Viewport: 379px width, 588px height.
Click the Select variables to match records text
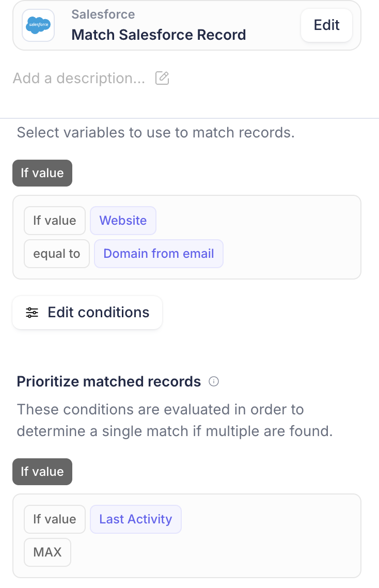(156, 132)
